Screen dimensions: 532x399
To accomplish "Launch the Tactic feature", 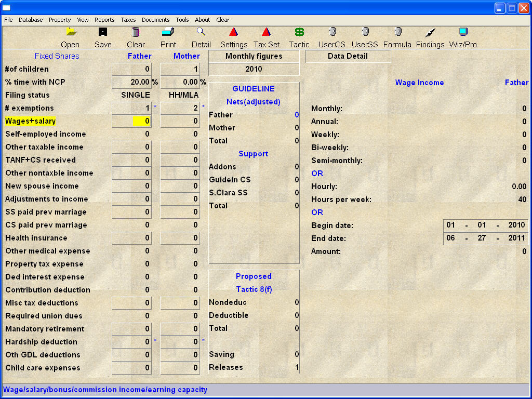I will [x=299, y=37].
